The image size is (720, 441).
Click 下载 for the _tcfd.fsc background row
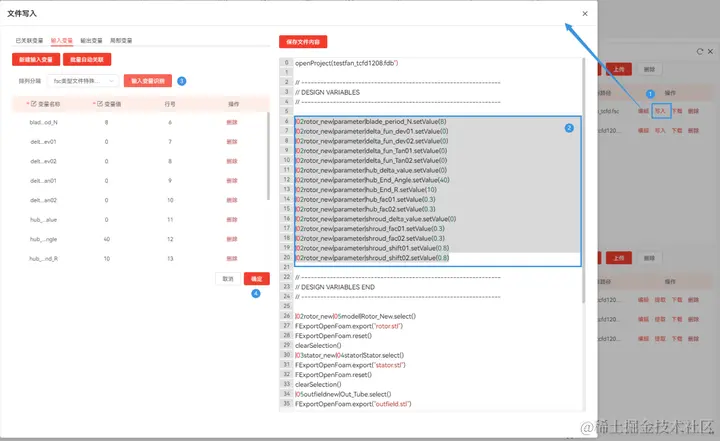coord(677,111)
